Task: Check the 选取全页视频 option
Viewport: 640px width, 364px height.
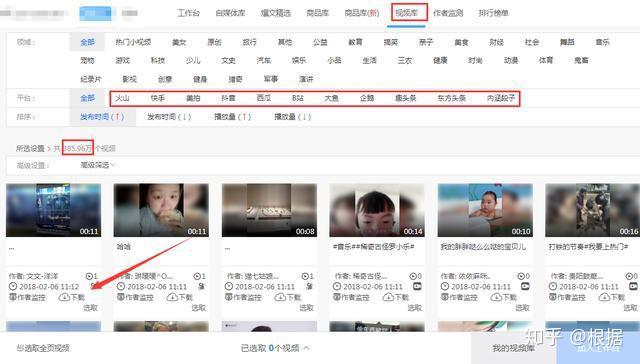Action: (x=43, y=348)
